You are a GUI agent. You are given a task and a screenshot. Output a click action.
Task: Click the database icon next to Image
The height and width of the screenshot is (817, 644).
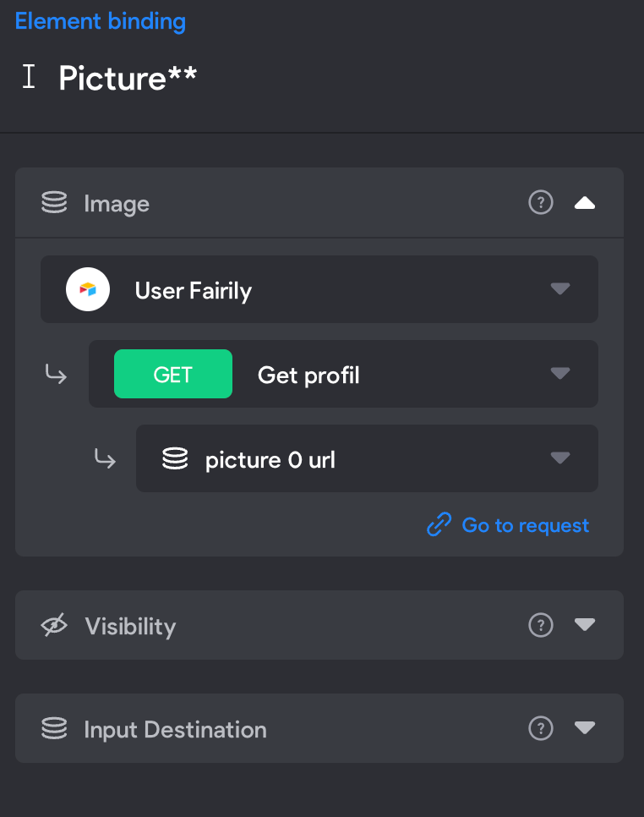point(54,202)
